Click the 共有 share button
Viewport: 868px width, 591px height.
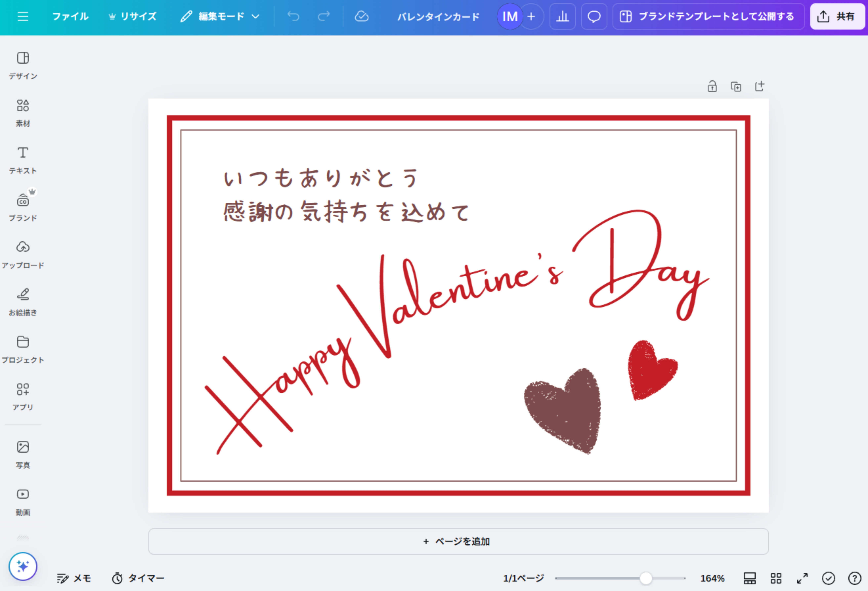coord(837,16)
